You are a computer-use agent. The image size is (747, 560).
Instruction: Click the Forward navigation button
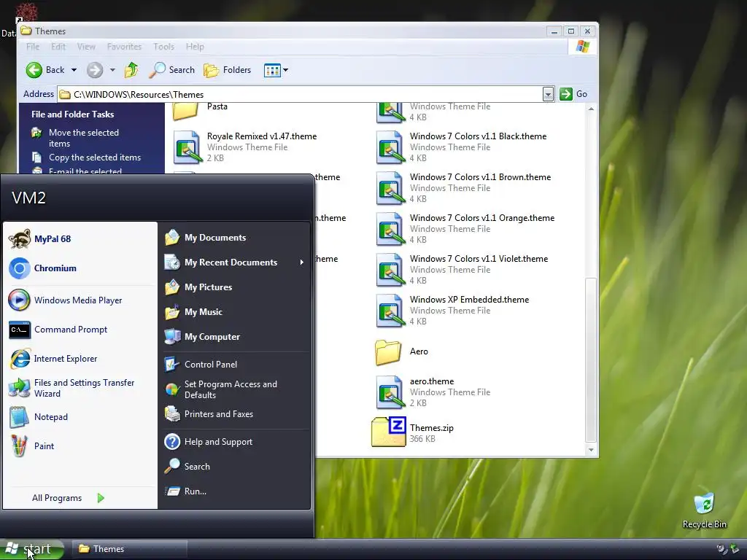(x=95, y=70)
